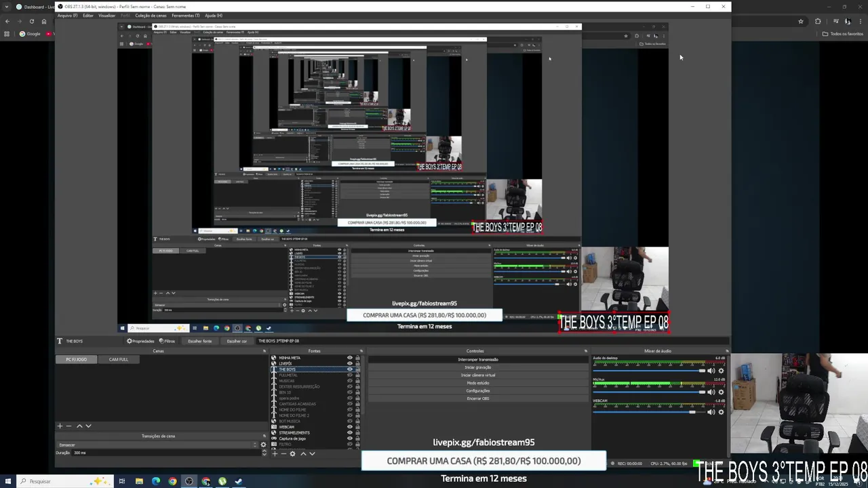Image resolution: width=868 pixels, height=488 pixels.
Task: Move the source up in Fontes toolbar
Action: 303,453
